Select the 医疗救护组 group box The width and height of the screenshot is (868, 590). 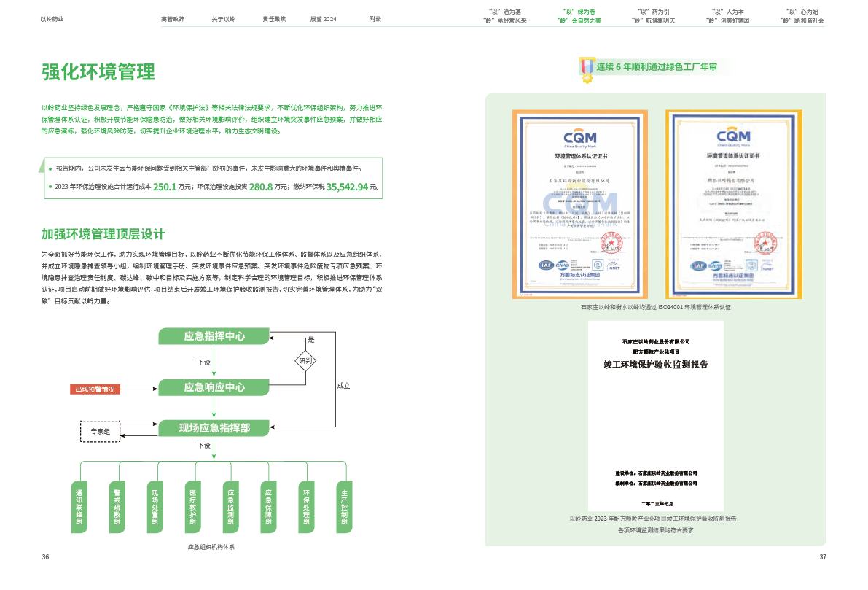tap(193, 505)
